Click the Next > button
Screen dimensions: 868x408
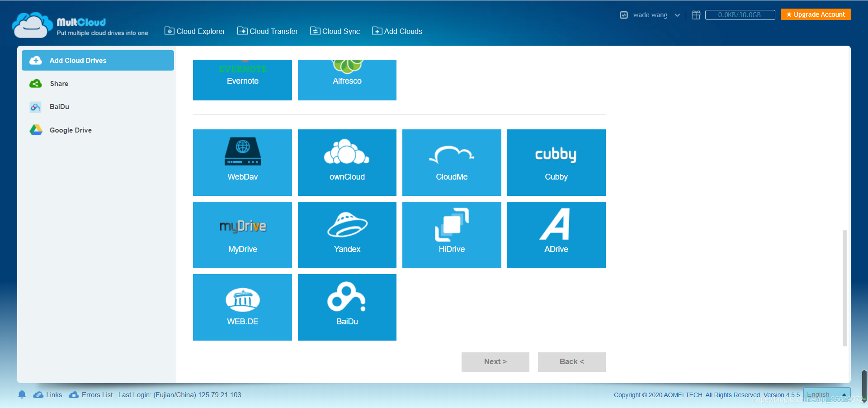[x=495, y=362]
